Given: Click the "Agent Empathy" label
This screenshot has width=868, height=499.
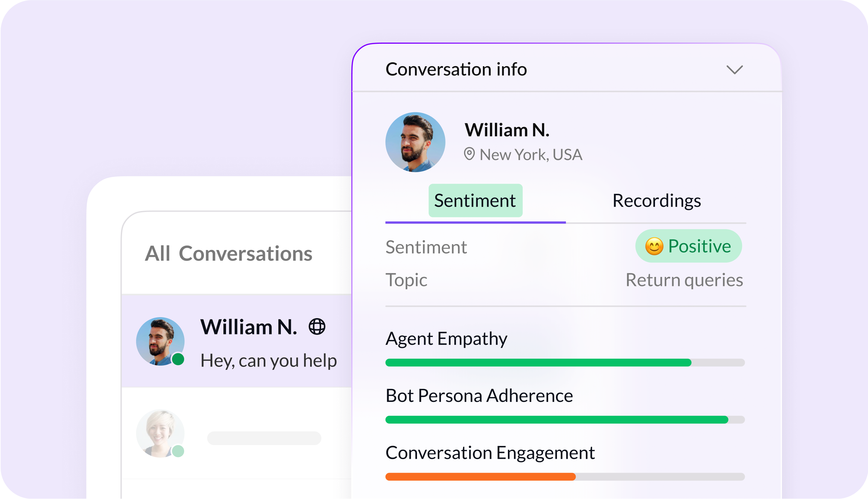Looking at the screenshot, I should (446, 339).
